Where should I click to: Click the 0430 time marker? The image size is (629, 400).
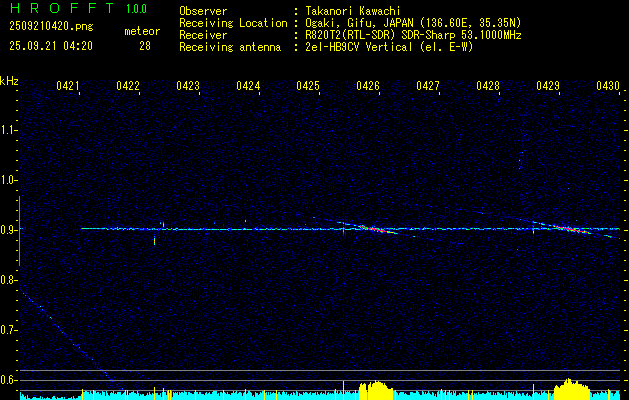coord(608,87)
